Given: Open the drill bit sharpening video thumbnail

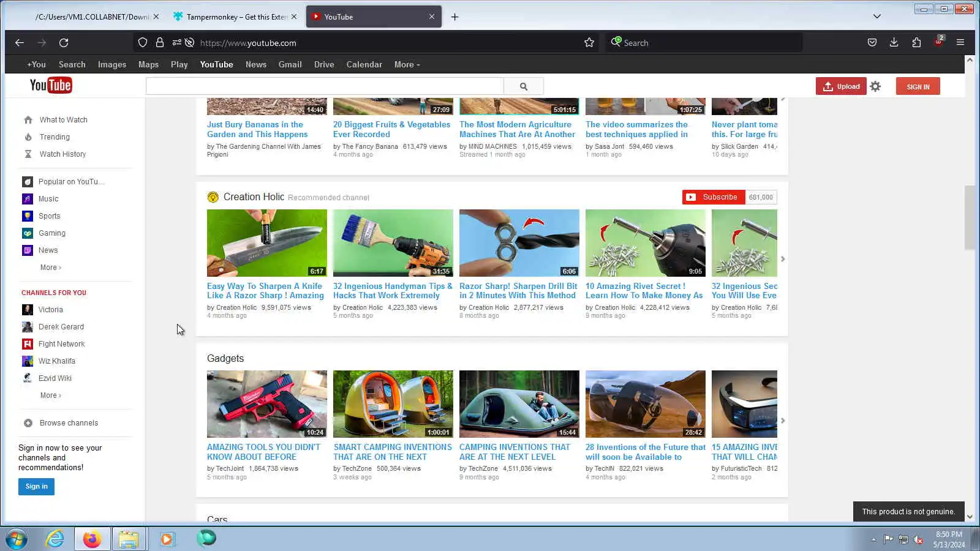Looking at the screenshot, I should (519, 243).
